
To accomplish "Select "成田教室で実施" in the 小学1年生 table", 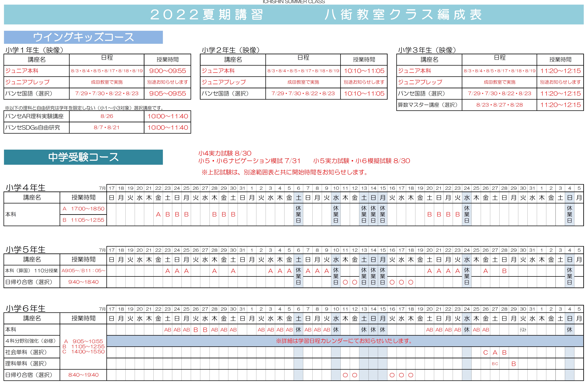I will tap(107, 82).
